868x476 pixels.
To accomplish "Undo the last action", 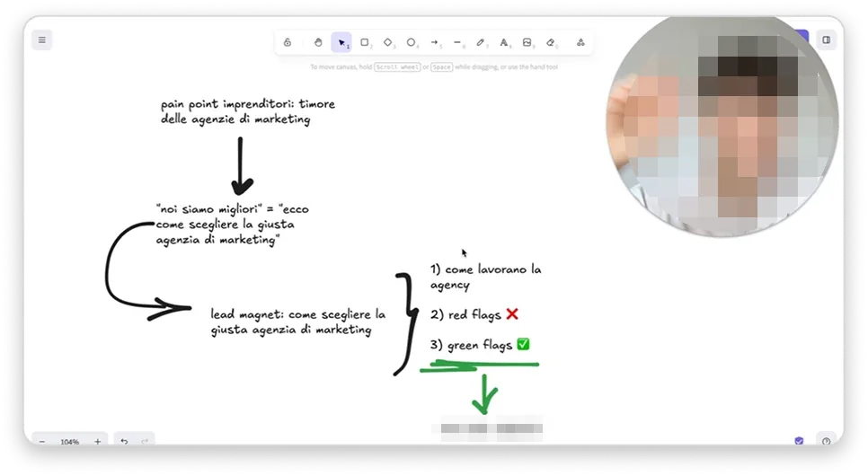I will tap(124, 441).
